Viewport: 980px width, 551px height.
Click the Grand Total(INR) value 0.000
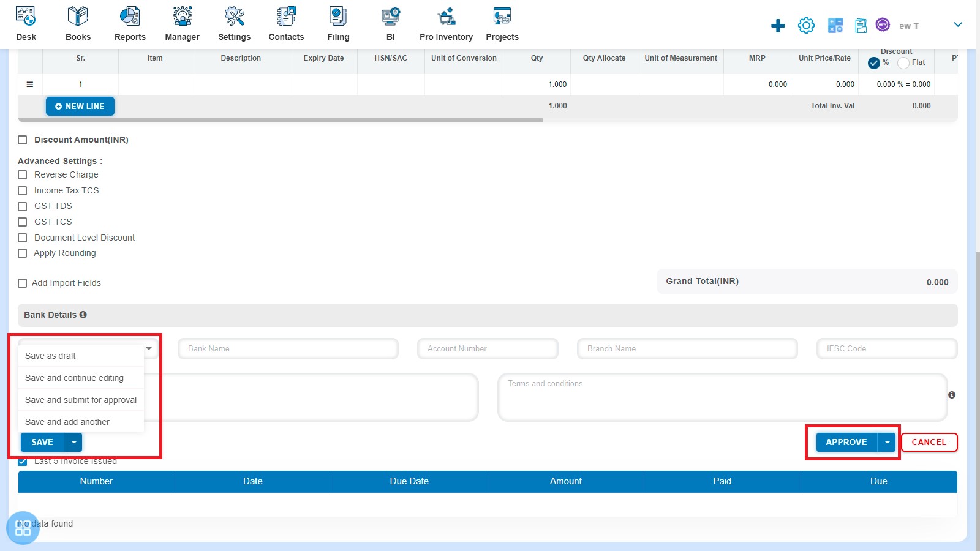point(937,282)
